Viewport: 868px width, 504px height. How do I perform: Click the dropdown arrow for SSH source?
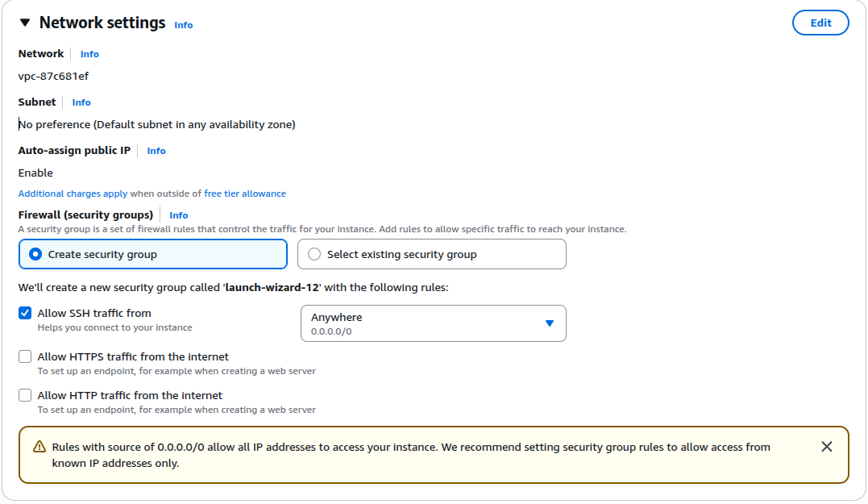(x=550, y=323)
